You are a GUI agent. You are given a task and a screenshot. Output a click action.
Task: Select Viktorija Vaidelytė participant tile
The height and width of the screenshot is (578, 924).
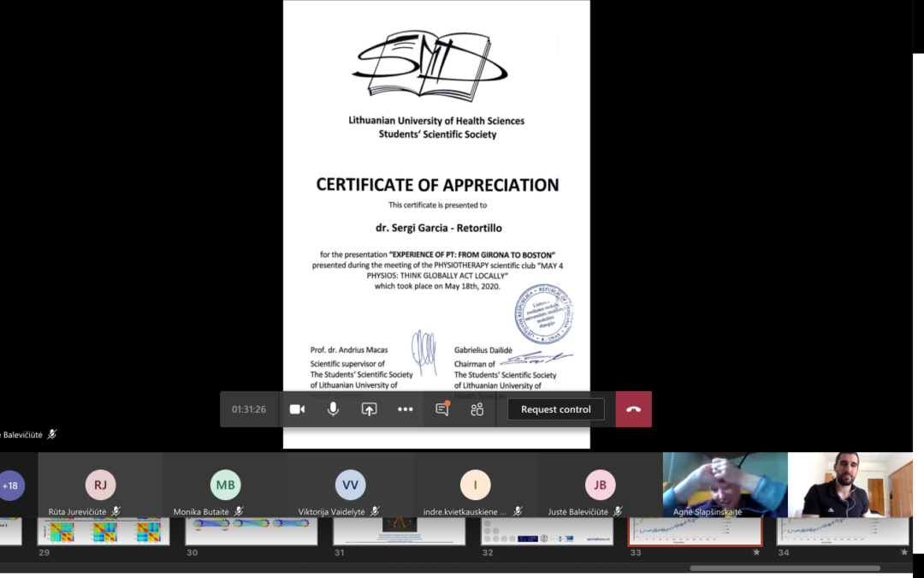pyautogui.click(x=351, y=485)
